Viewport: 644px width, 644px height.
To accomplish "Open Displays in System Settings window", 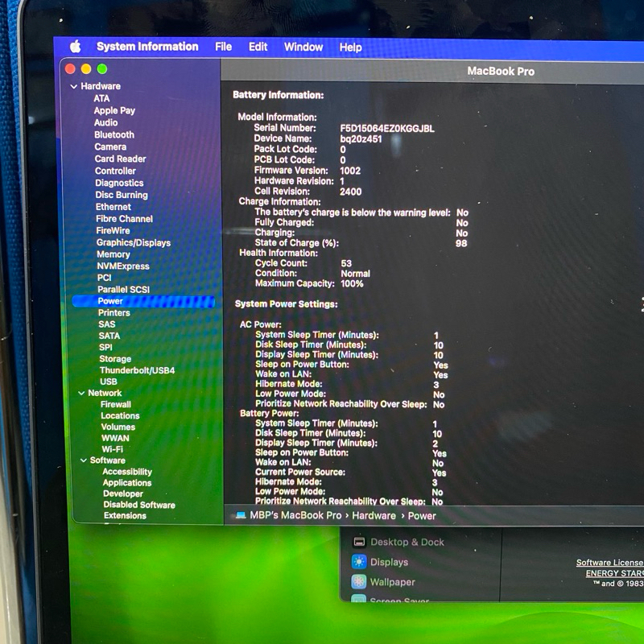I will pyautogui.click(x=380, y=562).
